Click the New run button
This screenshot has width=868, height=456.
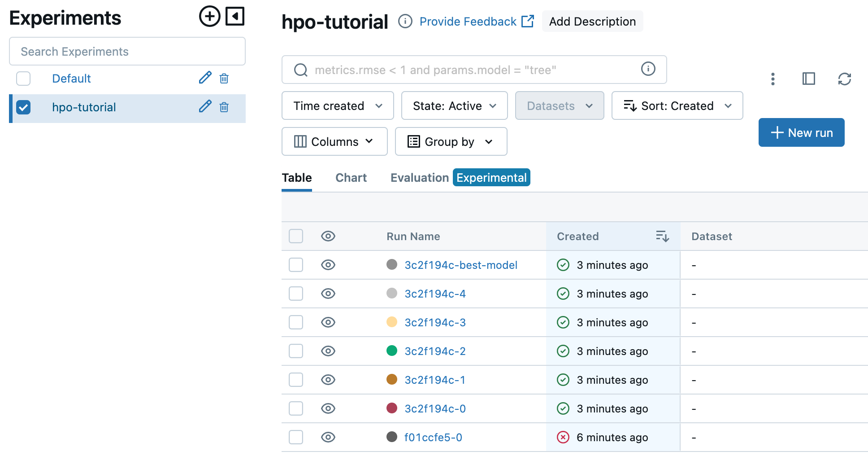click(802, 132)
